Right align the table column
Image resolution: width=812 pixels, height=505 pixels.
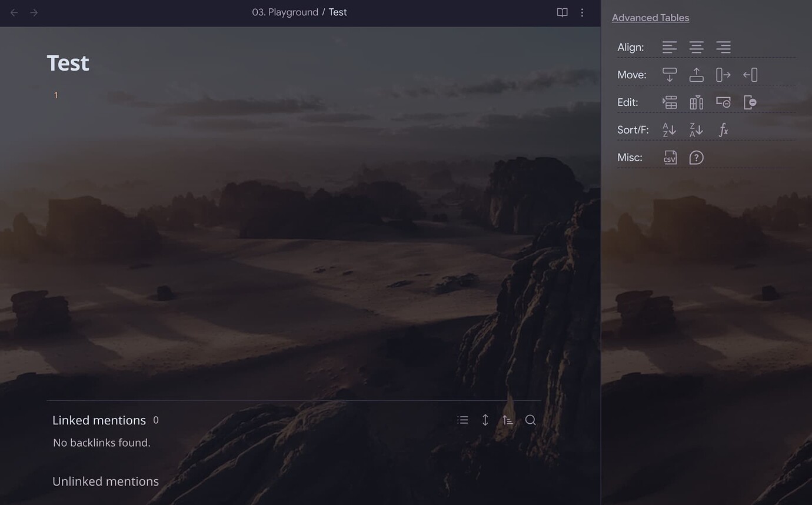tap(723, 47)
